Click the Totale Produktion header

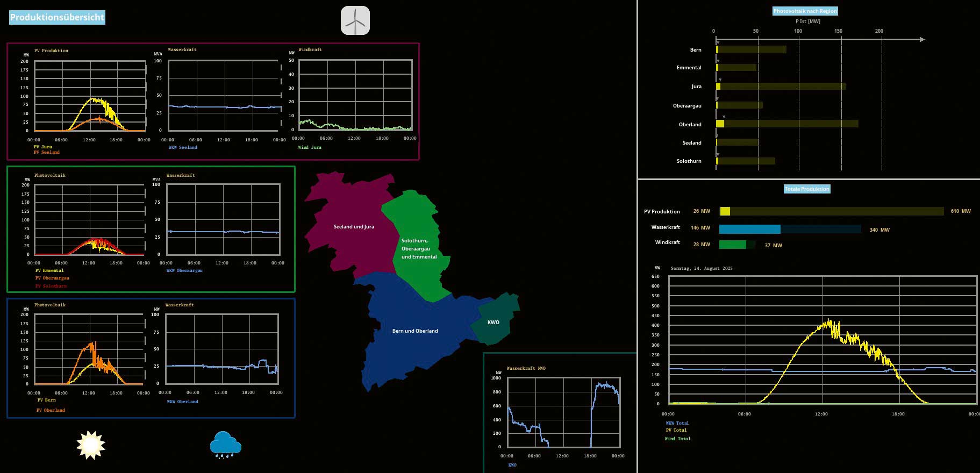pos(806,189)
